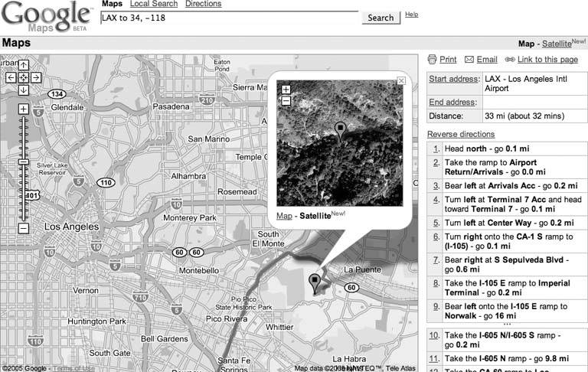Switch info bubble view to Map

(283, 217)
